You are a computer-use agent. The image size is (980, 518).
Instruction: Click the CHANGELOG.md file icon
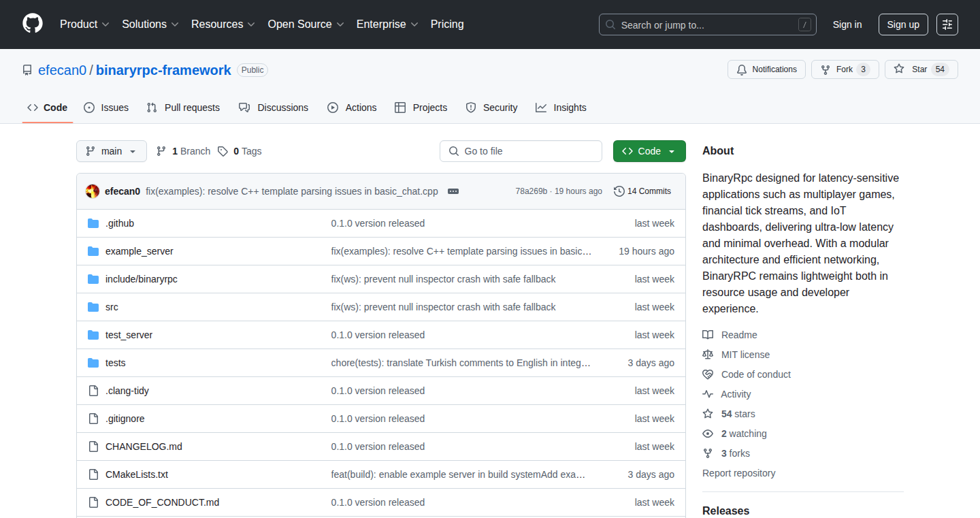(93, 447)
